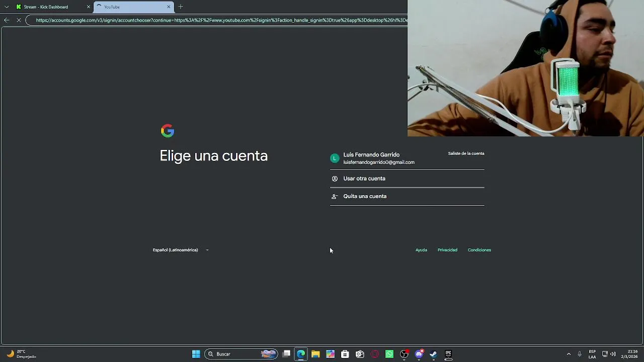Open Epic Games Launcher from taskbar
This screenshot has width=644, height=362.
(448, 354)
